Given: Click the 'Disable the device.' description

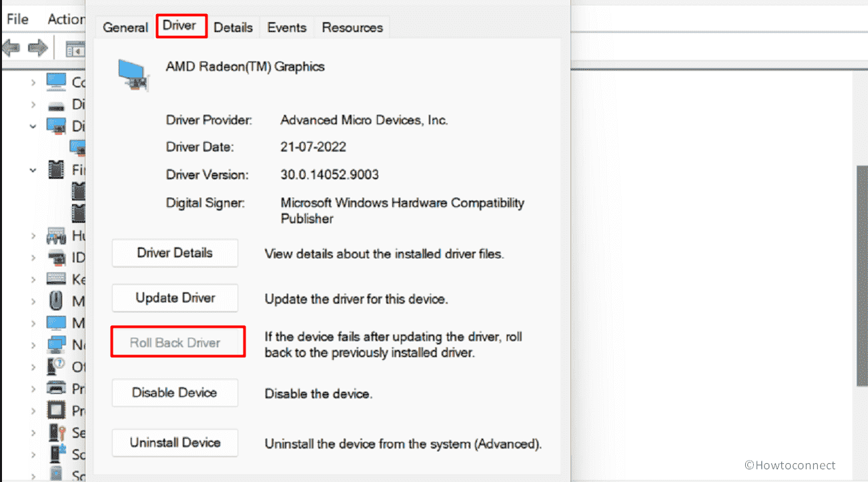Looking at the screenshot, I should [318, 394].
